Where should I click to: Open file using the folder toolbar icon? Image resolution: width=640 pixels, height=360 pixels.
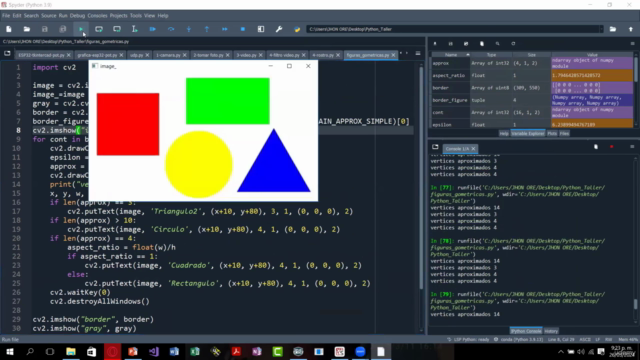click(x=27, y=29)
